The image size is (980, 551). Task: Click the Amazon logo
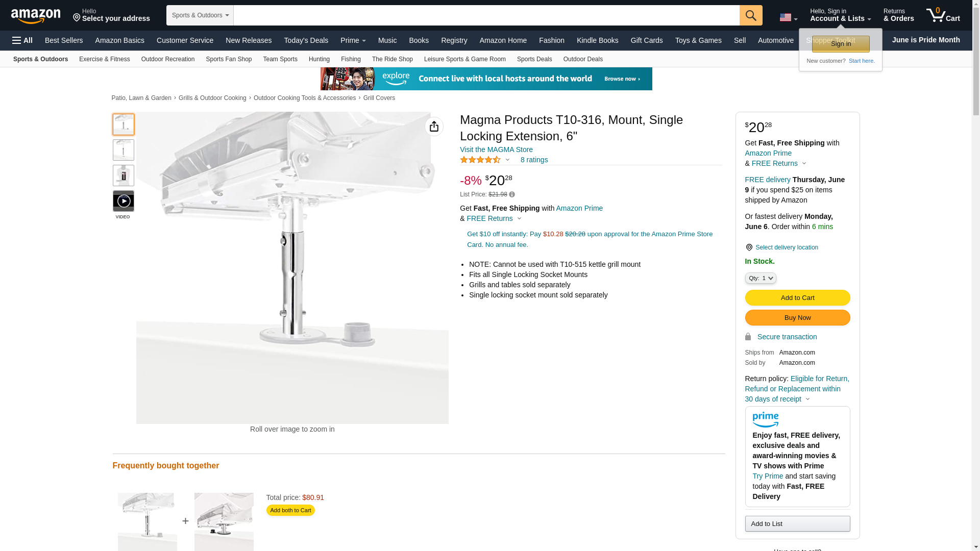point(36,16)
